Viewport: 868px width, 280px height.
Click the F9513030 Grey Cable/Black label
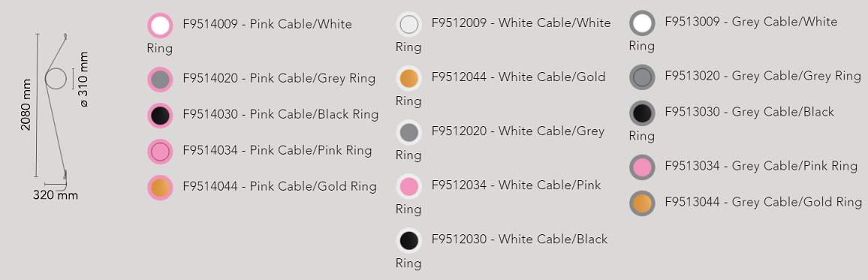[749, 112]
